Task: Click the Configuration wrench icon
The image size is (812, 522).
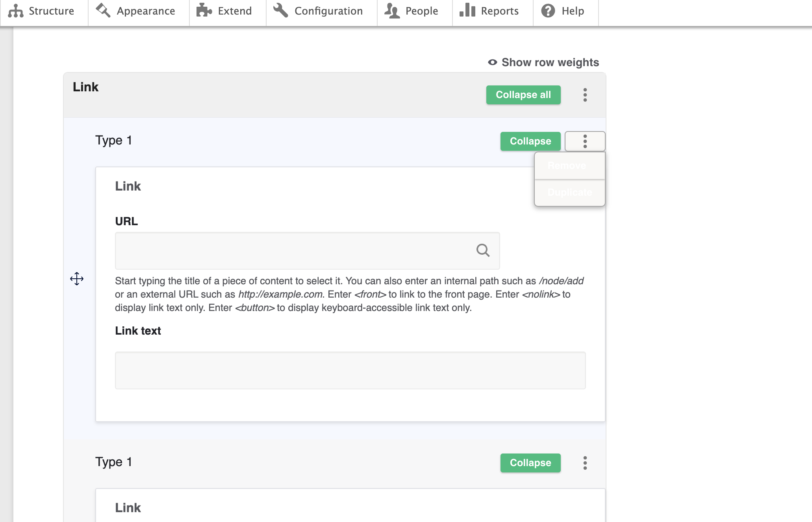Action: pos(280,11)
